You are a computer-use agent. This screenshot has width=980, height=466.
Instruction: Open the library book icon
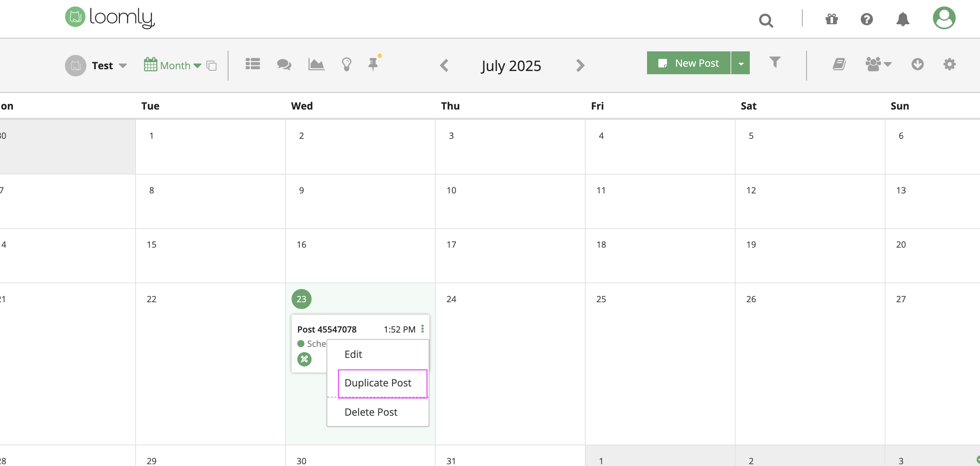pyautogui.click(x=839, y=64)
